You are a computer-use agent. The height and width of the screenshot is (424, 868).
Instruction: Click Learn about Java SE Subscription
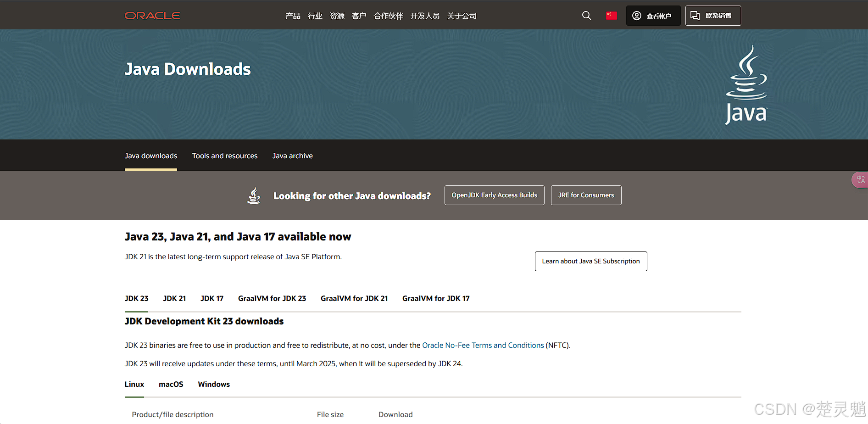click(591, 261)
